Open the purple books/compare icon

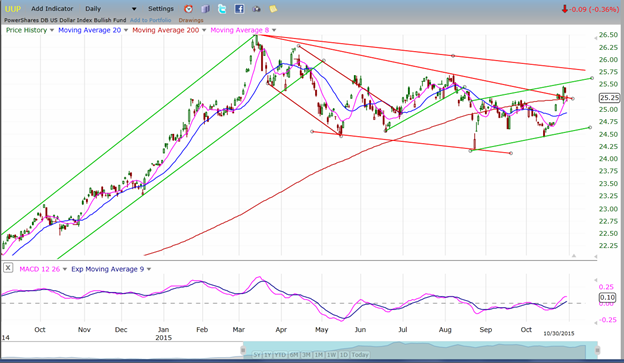pos(205,9)
